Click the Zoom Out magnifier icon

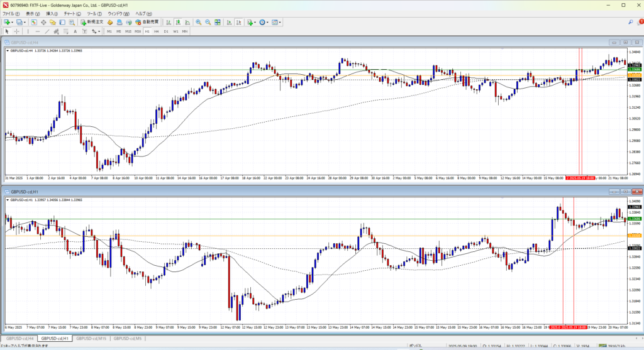click(207, 22)
